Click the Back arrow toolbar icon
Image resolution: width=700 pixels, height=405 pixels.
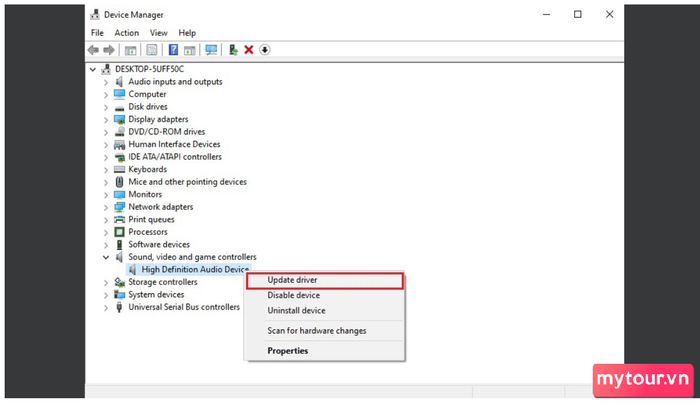tap(93, 50)
